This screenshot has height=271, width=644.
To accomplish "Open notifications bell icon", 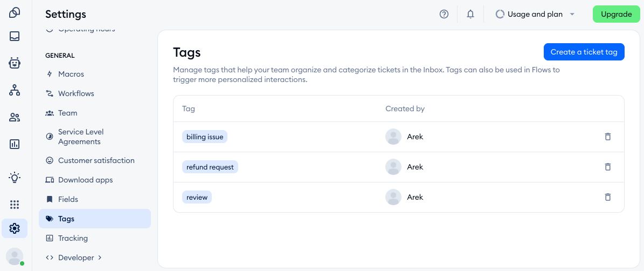I will [470, 15].
